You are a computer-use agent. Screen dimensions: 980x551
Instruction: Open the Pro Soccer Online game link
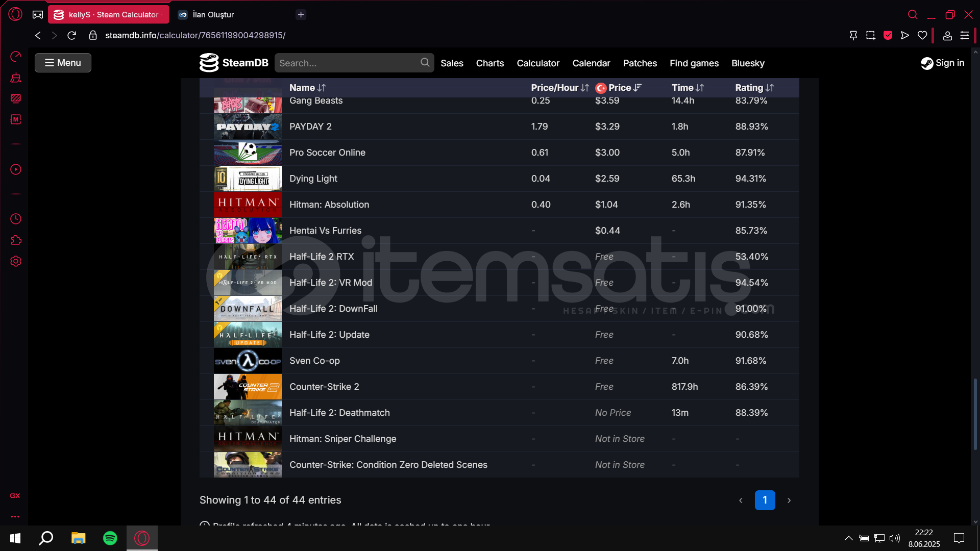327,153
